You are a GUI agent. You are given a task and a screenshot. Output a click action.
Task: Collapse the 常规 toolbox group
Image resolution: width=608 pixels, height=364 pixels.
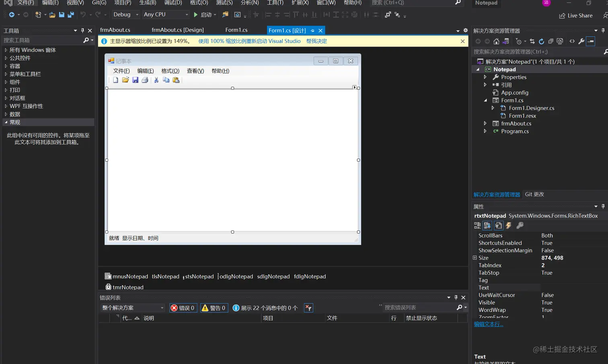[6, 122]
